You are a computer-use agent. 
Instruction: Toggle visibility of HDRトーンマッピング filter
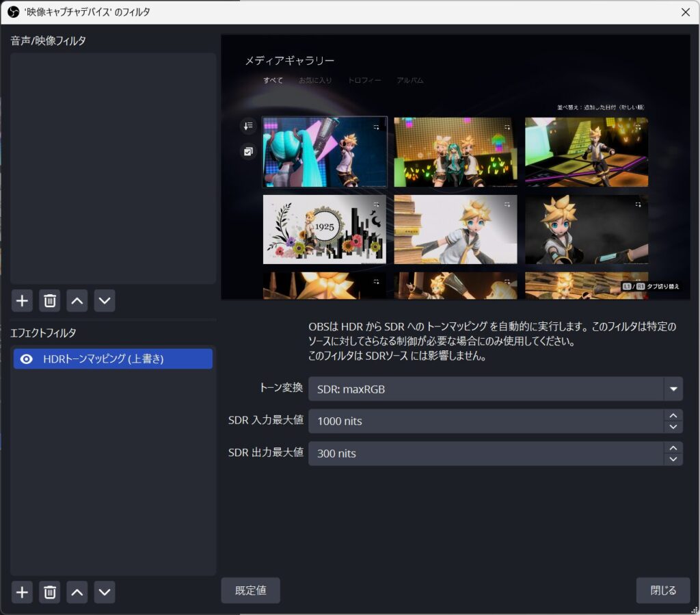coord(27,359)
